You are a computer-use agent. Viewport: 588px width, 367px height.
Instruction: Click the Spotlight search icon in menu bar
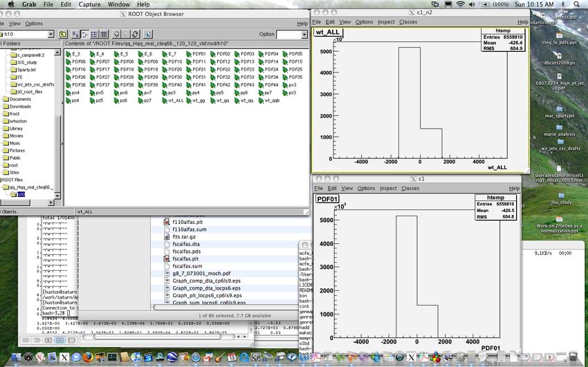(577, 4)
